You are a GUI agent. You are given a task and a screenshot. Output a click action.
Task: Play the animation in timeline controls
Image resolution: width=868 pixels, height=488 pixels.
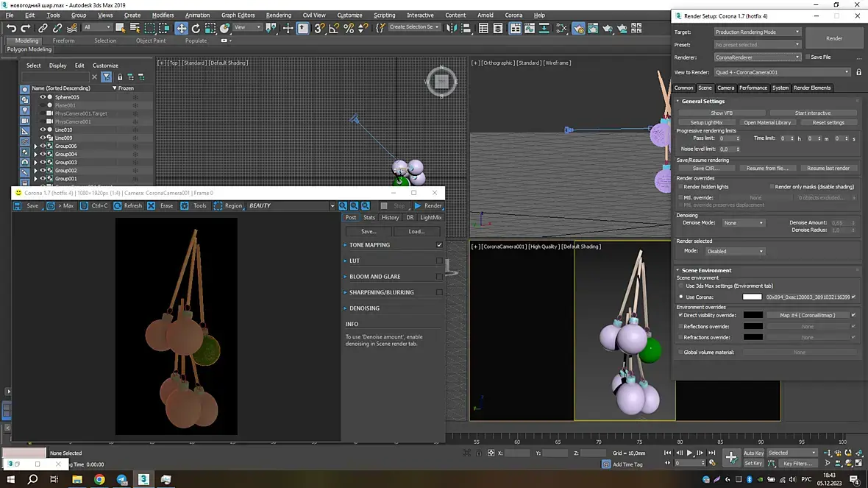point(689,453)
